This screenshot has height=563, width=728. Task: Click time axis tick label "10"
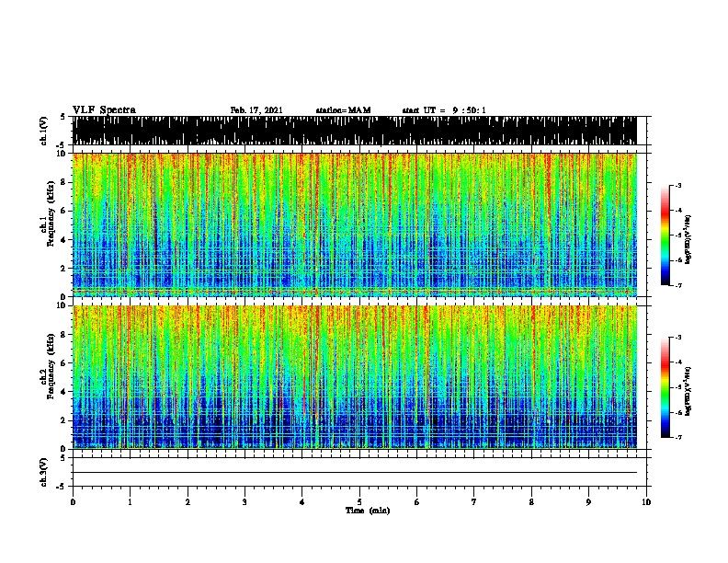point(646,502)
